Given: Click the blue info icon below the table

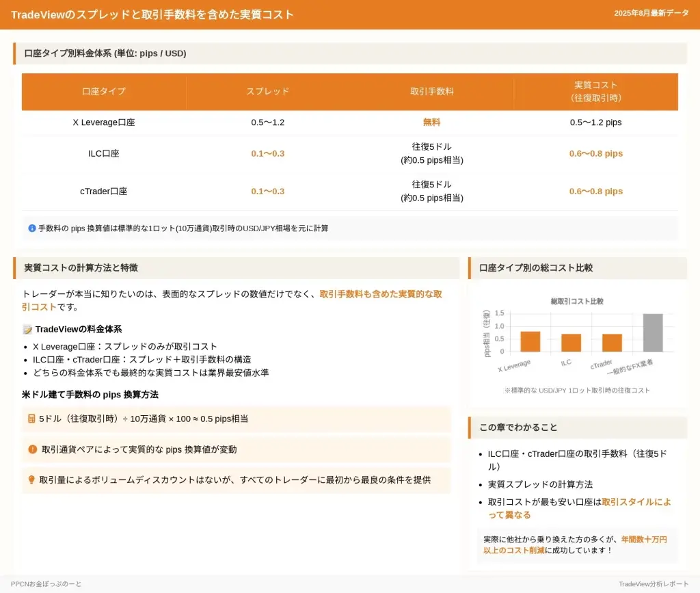Looking at the screenshot, I should coord(31,228).
